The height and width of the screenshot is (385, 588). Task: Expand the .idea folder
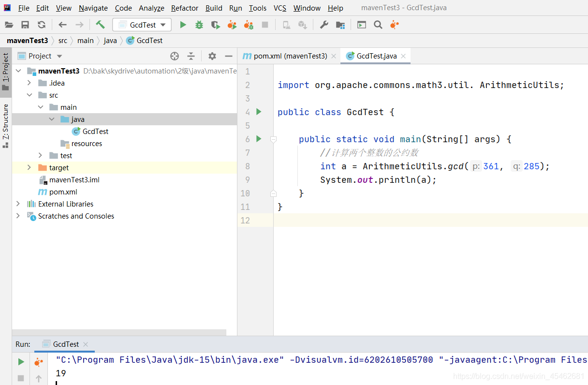29,83
